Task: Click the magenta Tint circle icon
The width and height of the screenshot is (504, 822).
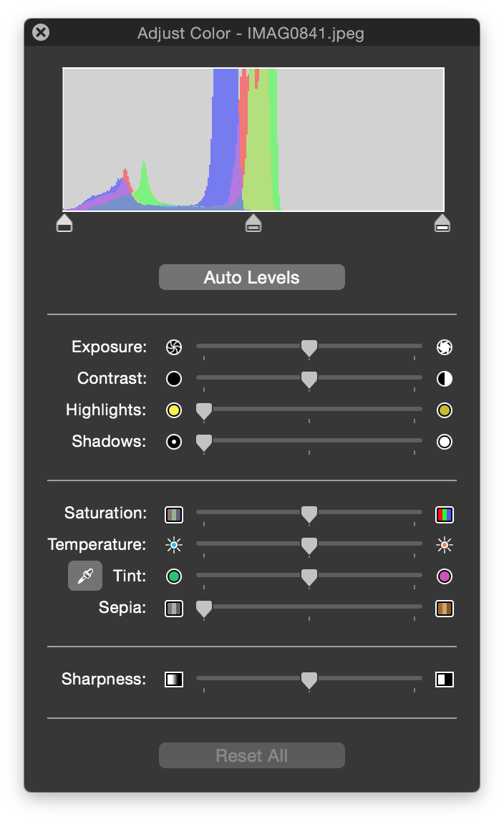Action: tap(444, 575)
